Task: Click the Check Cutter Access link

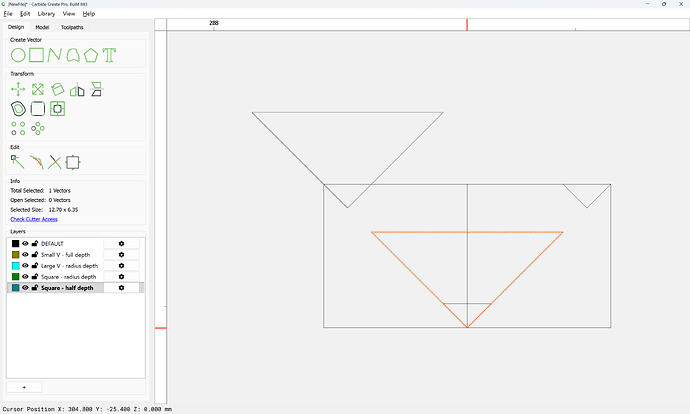Action: pos(34,219)
